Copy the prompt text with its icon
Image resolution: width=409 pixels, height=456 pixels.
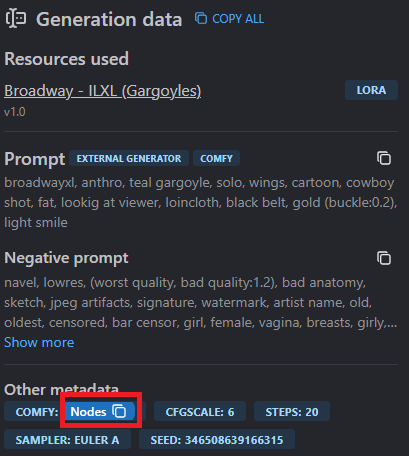[384, 158]
